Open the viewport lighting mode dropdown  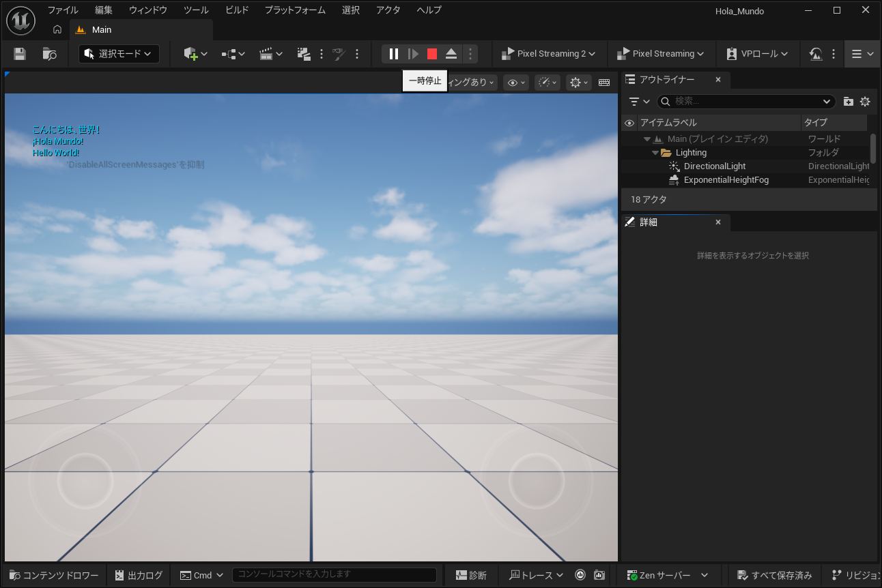(471, 83)
